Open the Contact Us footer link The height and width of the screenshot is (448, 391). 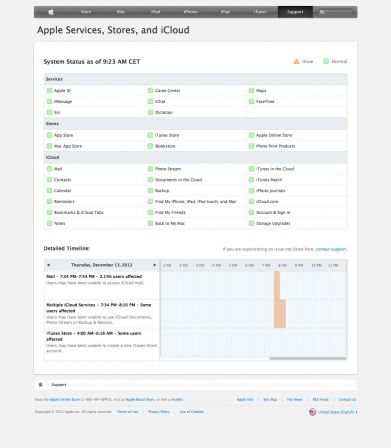click(x=347, y=399)
